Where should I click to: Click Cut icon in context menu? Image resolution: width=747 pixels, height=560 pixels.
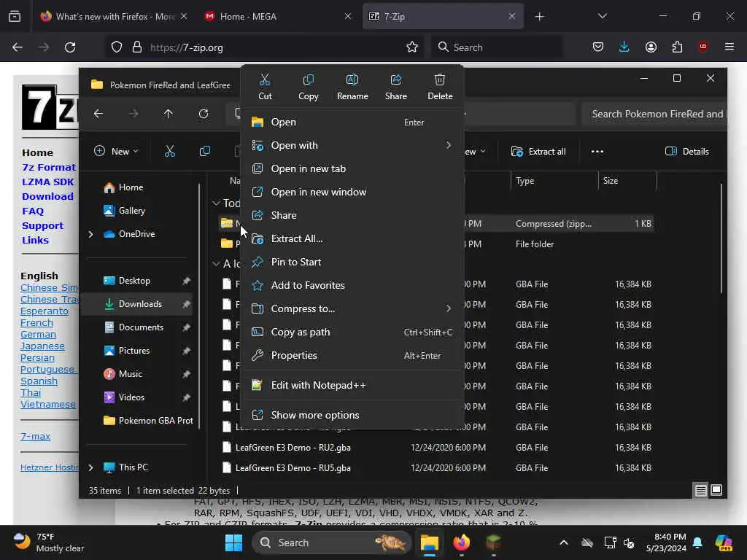[x=265, y=87]
